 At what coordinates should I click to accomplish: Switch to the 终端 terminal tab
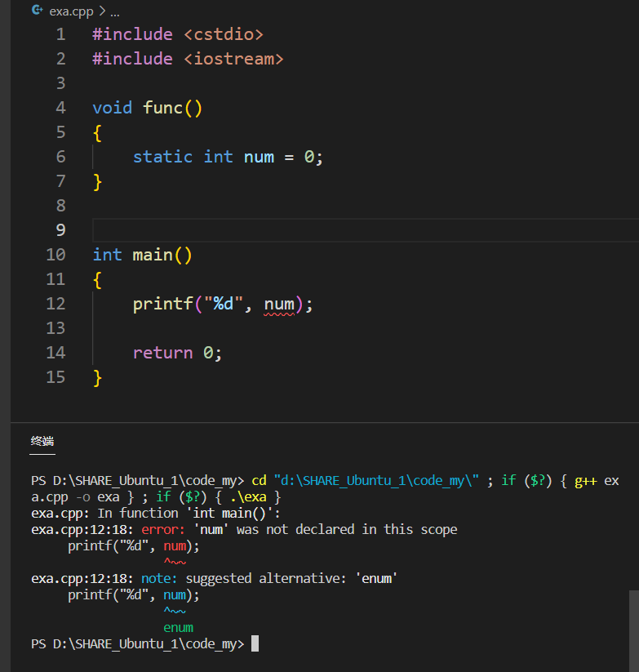click(x=42, y=441)
